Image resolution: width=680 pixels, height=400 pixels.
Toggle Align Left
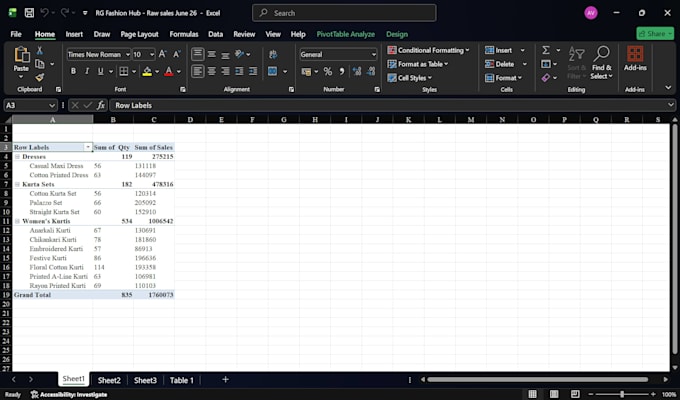[x=197, y=71]
